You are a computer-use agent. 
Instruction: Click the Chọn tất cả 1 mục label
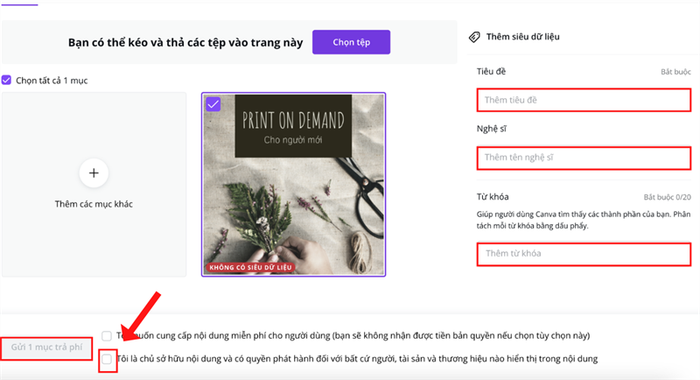click(x=52, y=80)
